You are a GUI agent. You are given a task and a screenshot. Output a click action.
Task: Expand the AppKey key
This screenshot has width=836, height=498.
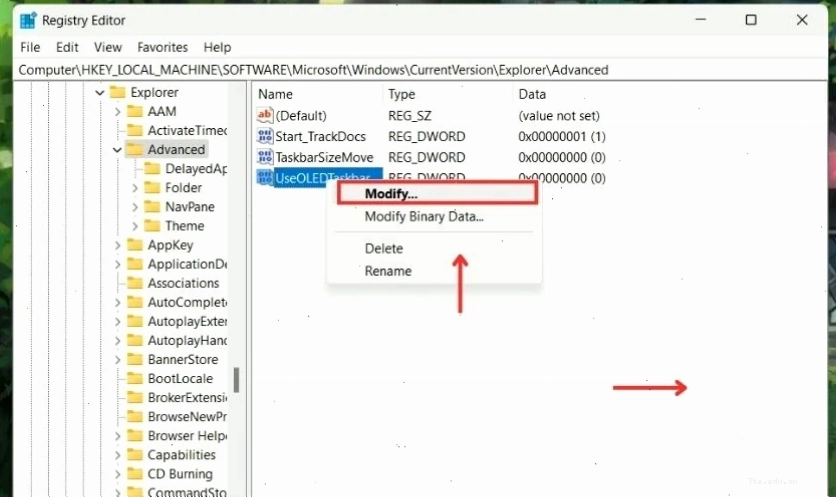click(x=117, y=245)
